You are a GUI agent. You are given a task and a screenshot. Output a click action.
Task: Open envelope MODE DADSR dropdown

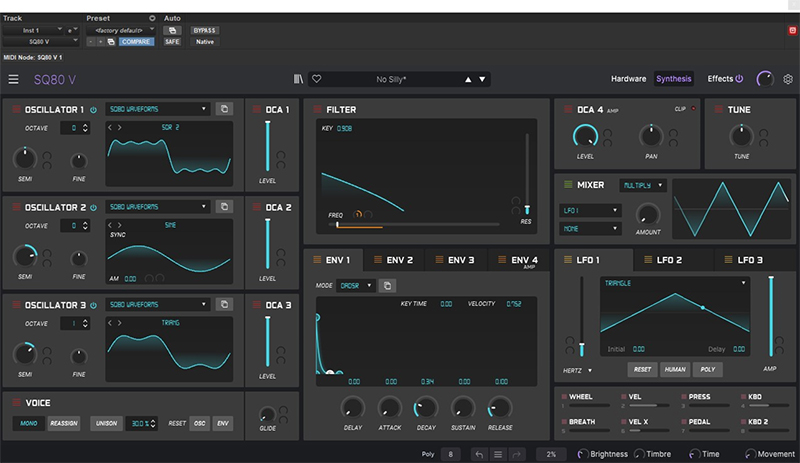coord(356,286)
